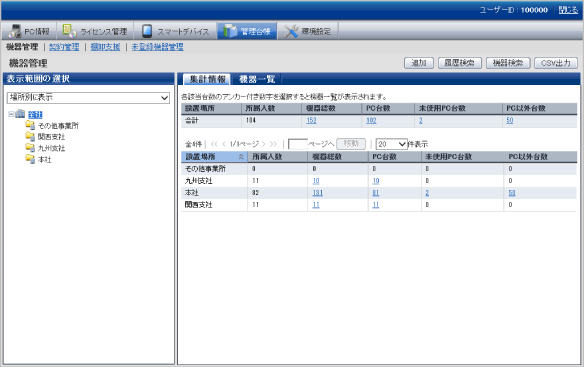The width and height of the screenshot is (584, 367).
Task: Switch to the 機器一覧 tab
Action: point(257,79)
